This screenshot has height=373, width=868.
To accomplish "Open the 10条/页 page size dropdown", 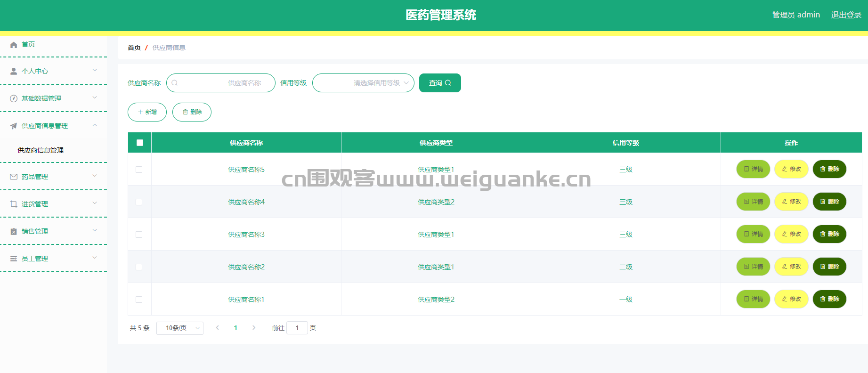I will 180,328.
